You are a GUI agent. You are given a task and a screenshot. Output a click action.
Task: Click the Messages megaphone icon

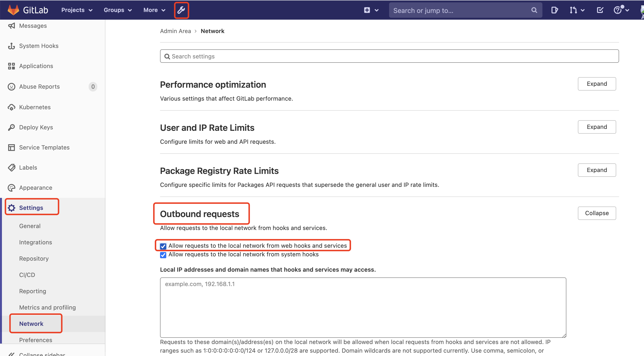(11, 26)
